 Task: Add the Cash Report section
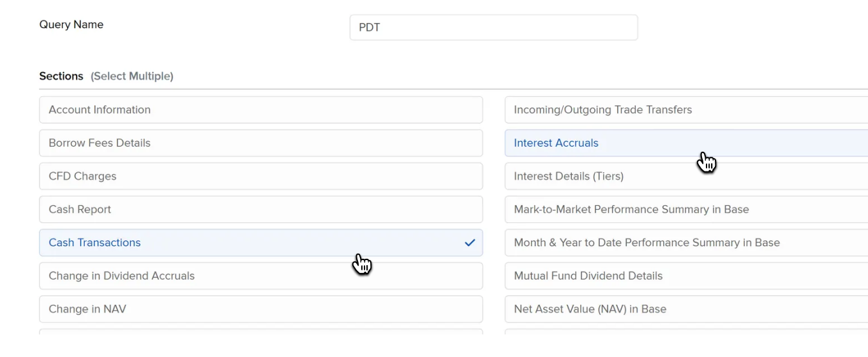[x=260, y=209]
